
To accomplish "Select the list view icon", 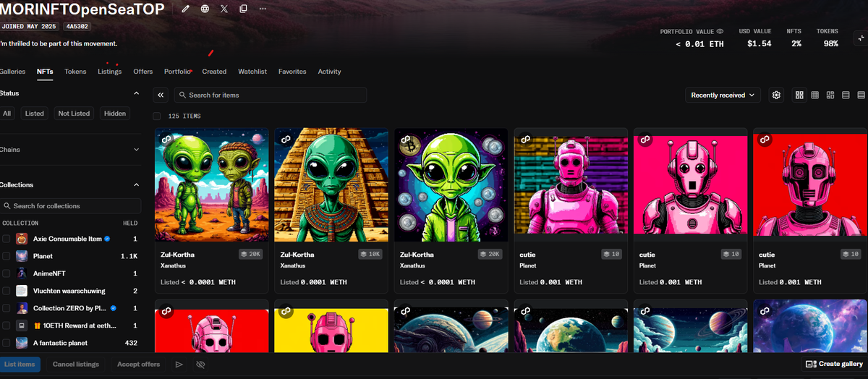I will click(x=846, y=95).
